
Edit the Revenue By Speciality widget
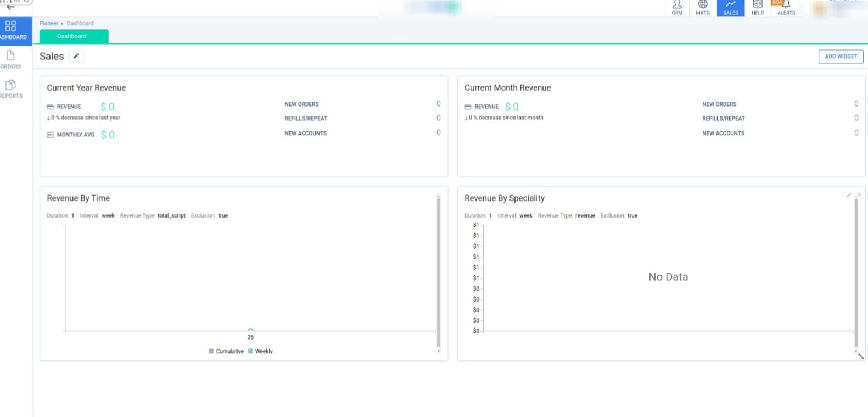click(849, 195)
